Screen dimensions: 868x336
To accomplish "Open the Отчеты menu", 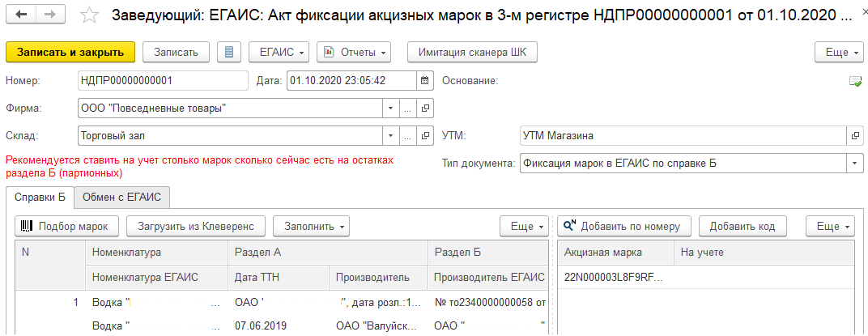I will (354, 53).
